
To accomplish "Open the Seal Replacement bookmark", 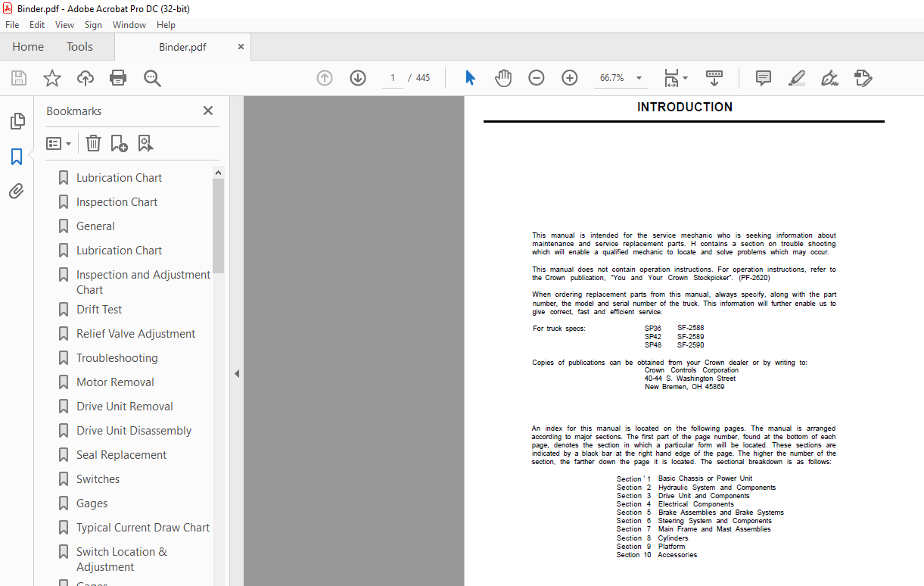I will pyautogui.click(x=122, y=455).
